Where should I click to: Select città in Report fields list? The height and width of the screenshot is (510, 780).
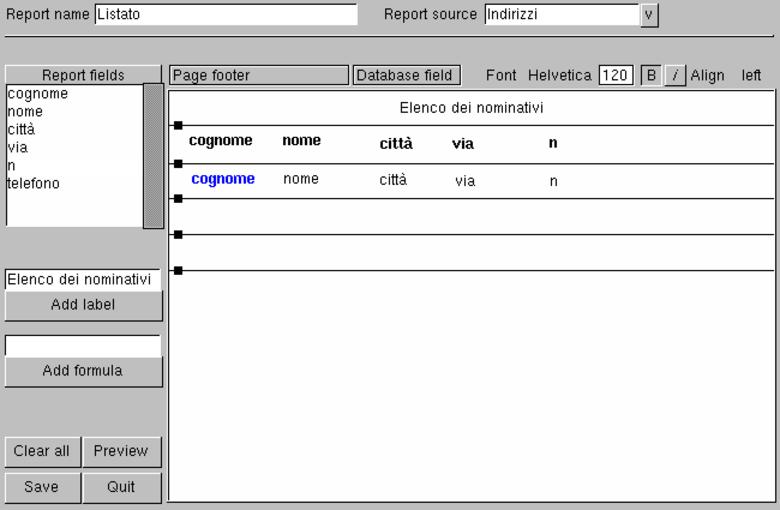[x=21, y=129]
